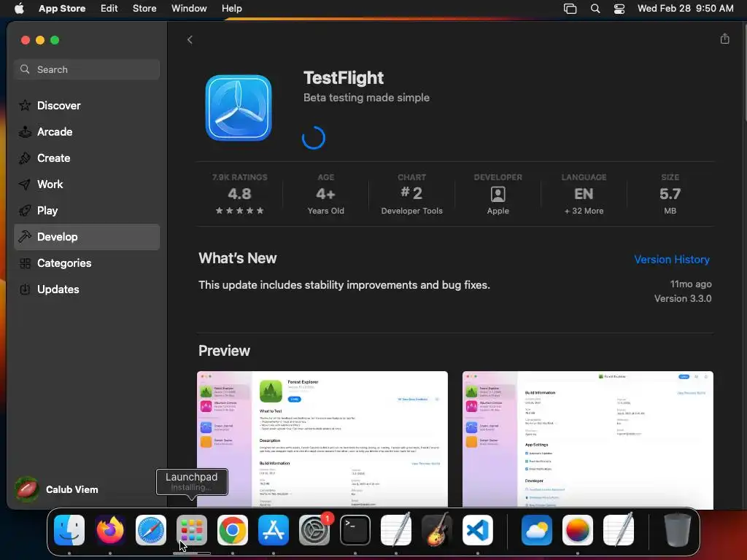This screenshot has height=560, width=747.
Task: Open the second preview screenshot
Action: click(x=587, y=438)
